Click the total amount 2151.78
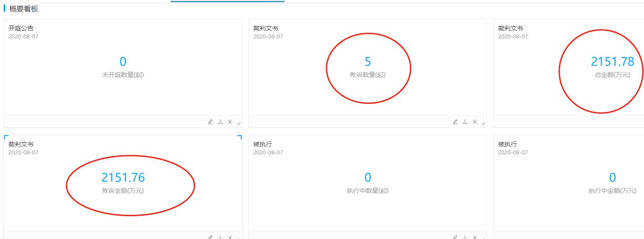This screenshot has width=644, height=239. tap(613, 62)
